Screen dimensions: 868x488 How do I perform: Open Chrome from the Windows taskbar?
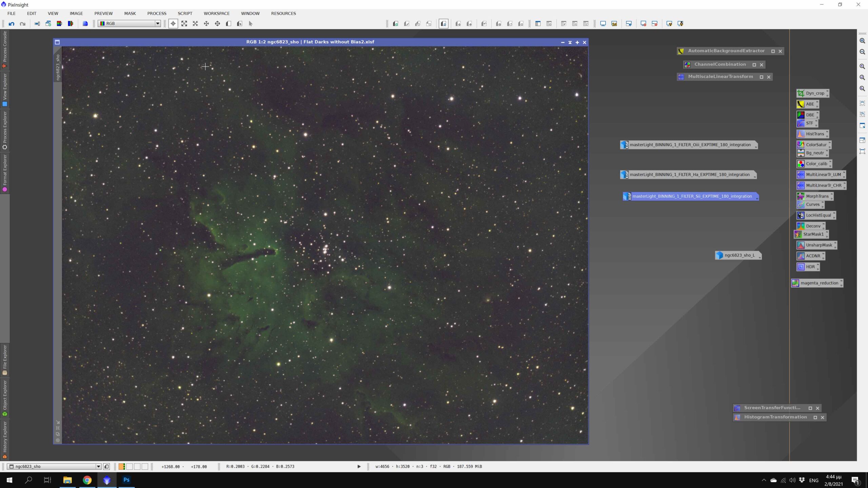pyautogui.click(x=87, y=480)
